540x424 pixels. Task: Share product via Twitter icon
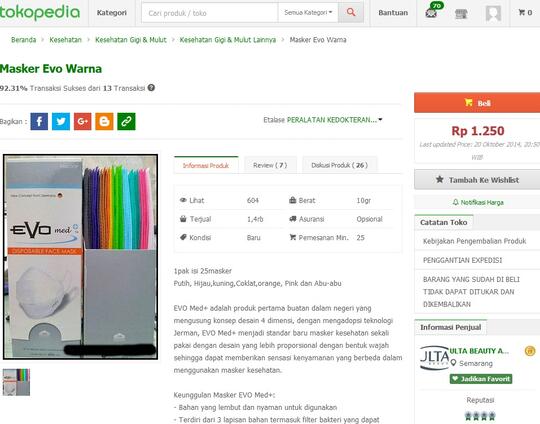(61, 121)
